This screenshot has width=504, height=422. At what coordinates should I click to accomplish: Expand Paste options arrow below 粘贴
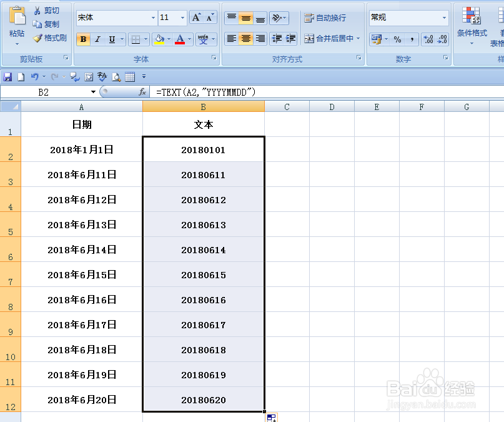coord(17,44)
